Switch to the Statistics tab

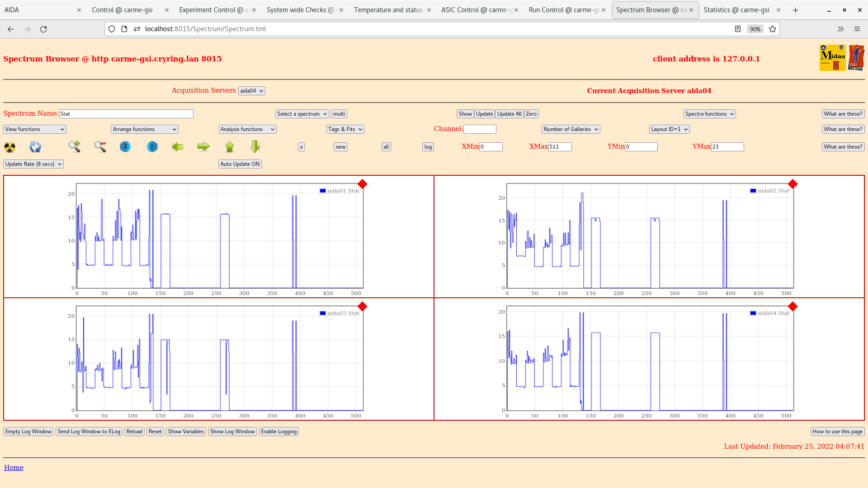tap(736, 9)
